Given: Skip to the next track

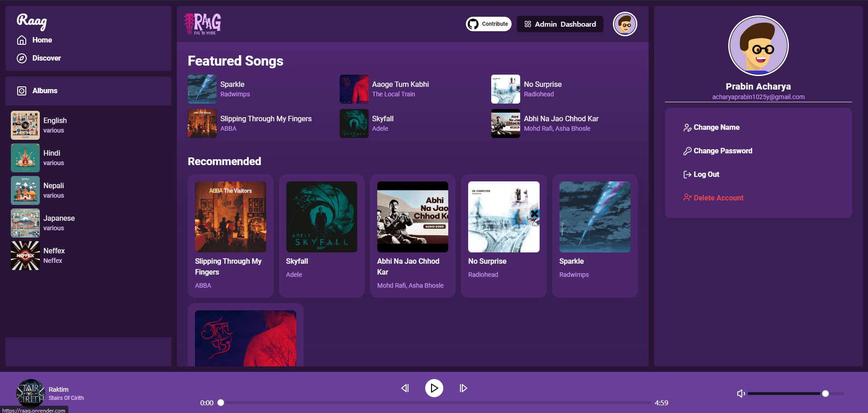Looking at the screenshot, I should tap(463, 388).
